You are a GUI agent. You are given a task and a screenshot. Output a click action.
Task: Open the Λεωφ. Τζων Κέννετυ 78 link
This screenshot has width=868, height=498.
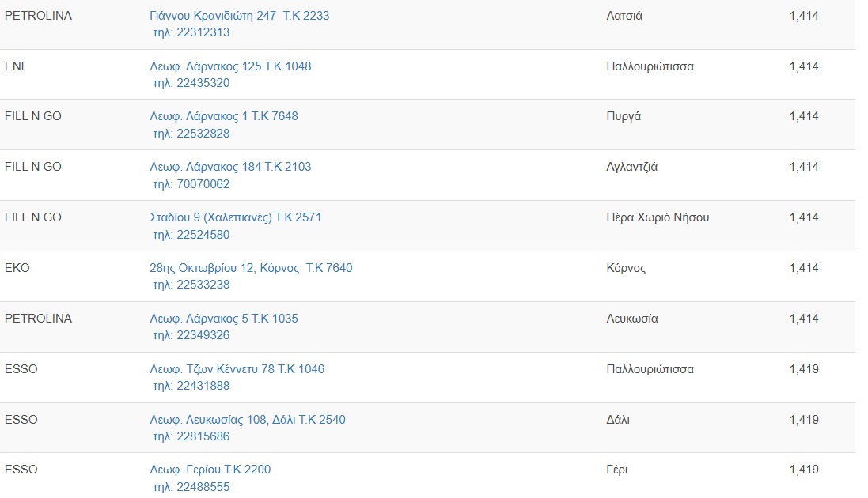[237, 369]
